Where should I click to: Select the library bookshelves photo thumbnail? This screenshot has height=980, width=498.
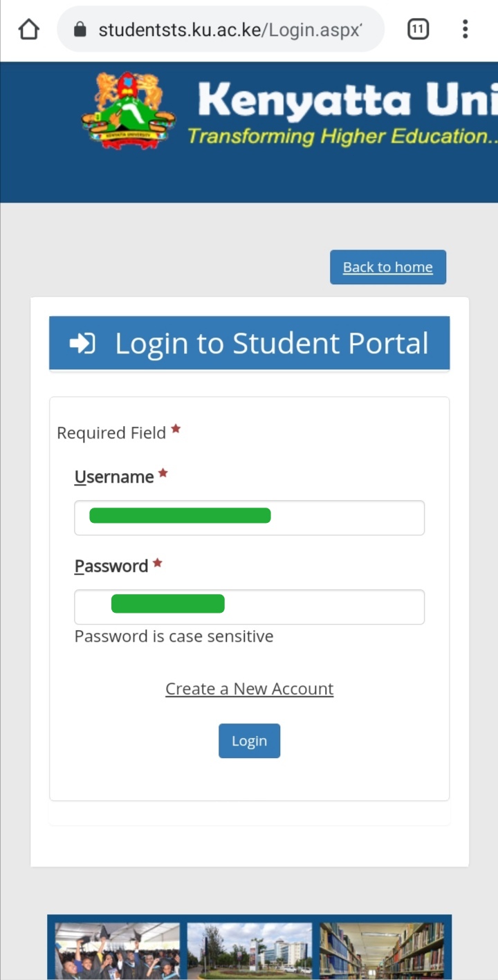[382, 951]
